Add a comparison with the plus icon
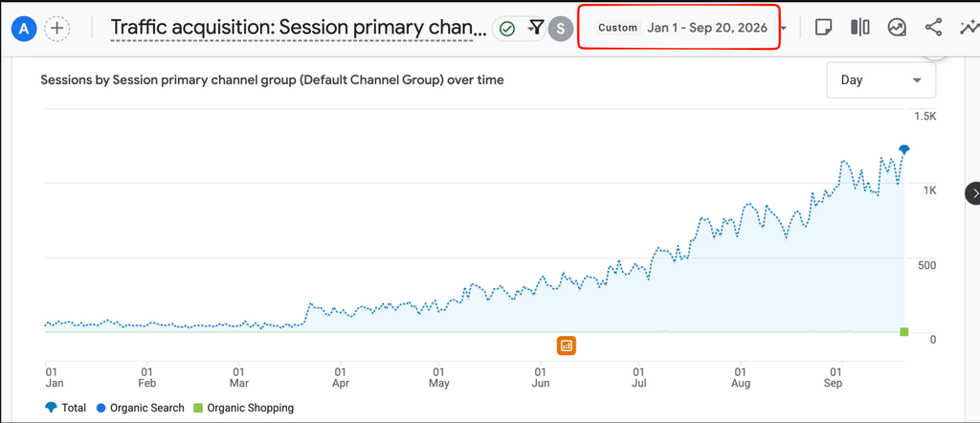The width and height of the screenshot is (980, 423). [x=56, y=28]
